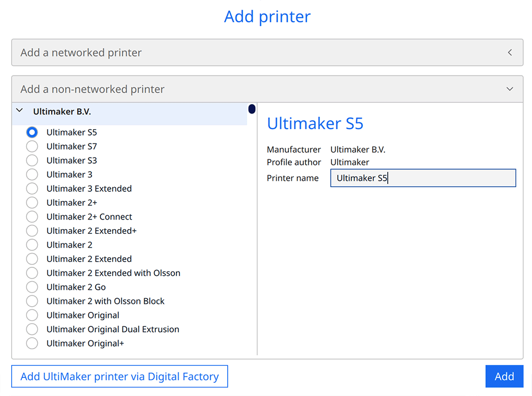Pick the Ultimaker 2 Extended+ option
The width and height of the screenshot is (532, 396).
pos(32,231)
